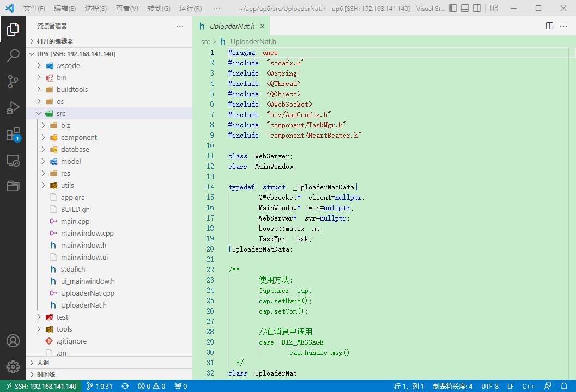The height and width of the screenshot is (392, 576).
Task: Open the Manage gear menu
Action: pos(13,366)
